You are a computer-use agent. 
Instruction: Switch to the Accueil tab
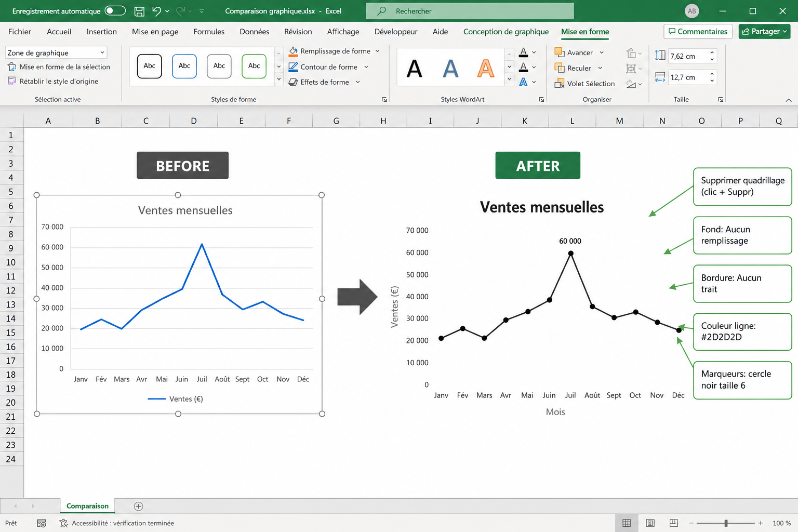click(x=59, y=32)
